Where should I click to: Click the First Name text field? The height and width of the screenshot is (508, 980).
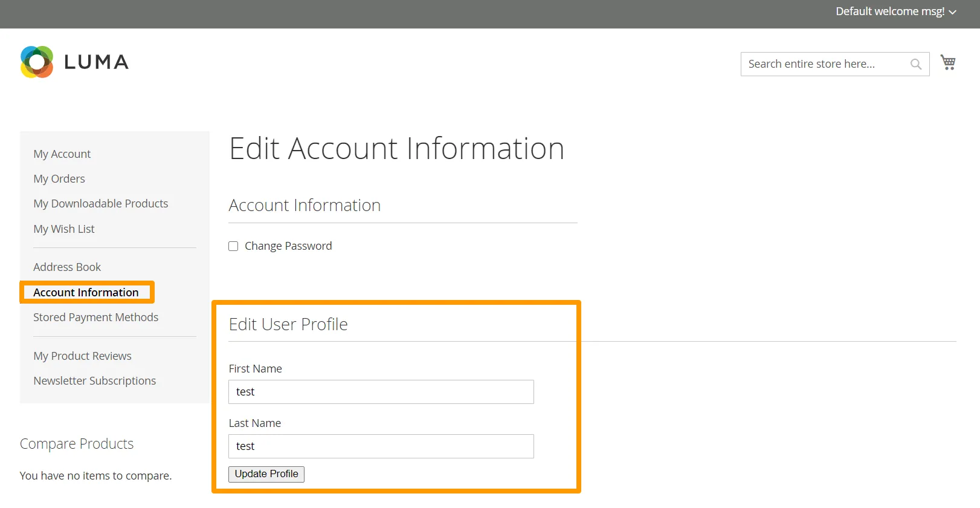pyautogui.click(x=381, y=392)
